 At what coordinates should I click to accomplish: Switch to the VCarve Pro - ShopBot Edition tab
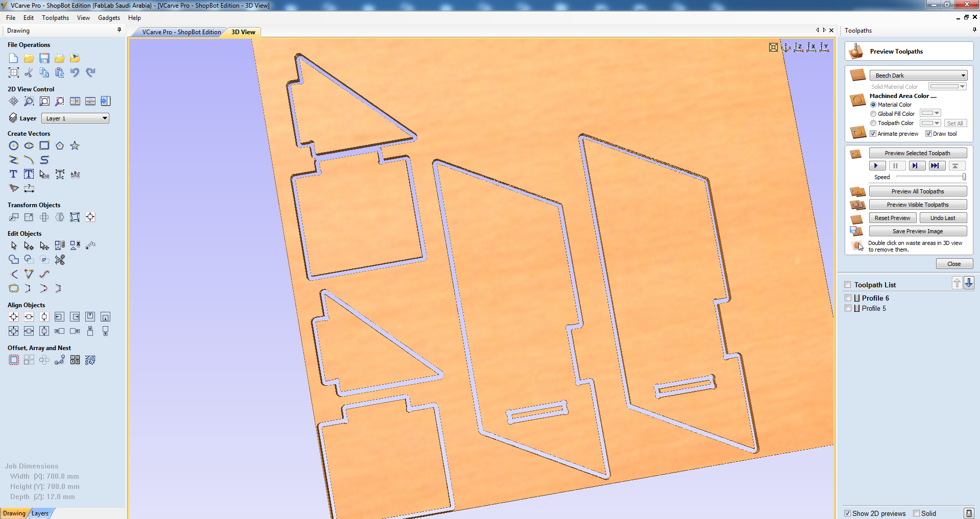181,32
